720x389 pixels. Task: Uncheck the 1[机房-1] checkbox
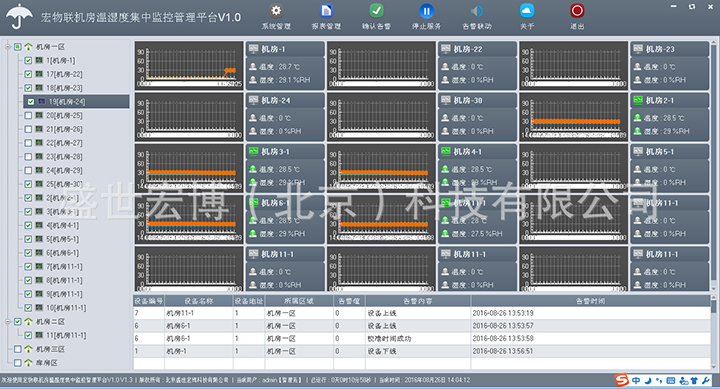[28, 61]
